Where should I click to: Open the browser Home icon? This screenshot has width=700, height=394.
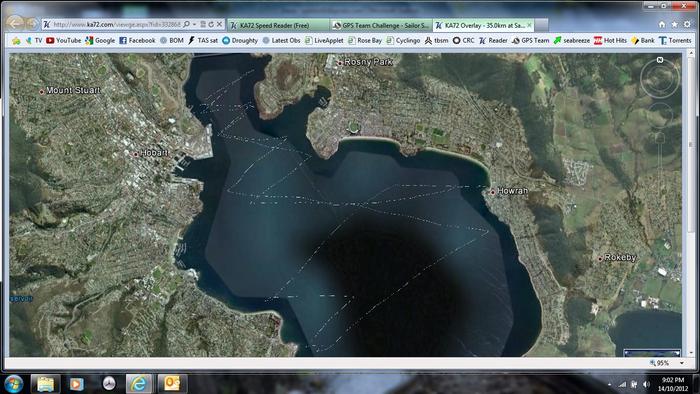(x=662, y=25)
